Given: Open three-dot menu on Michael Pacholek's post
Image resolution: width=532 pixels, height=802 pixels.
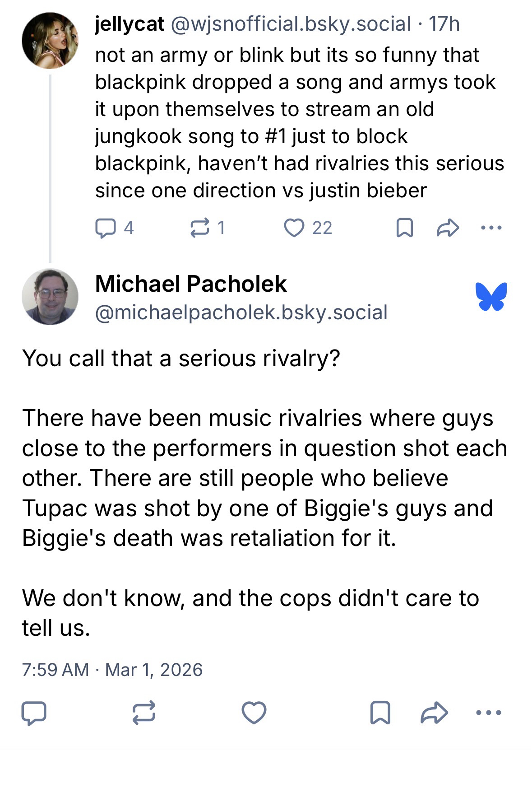Looking at the screenshot, I should coord(488,713).
